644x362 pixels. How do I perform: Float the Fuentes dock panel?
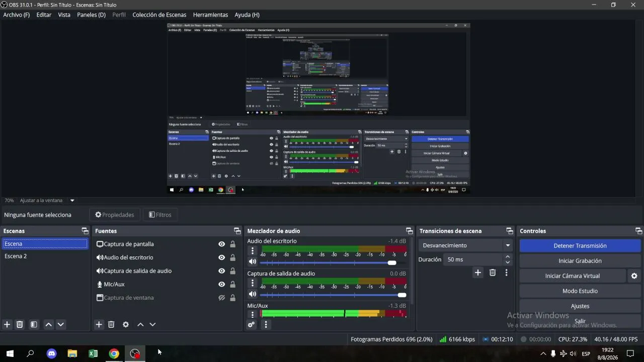(x=237, y=231)
